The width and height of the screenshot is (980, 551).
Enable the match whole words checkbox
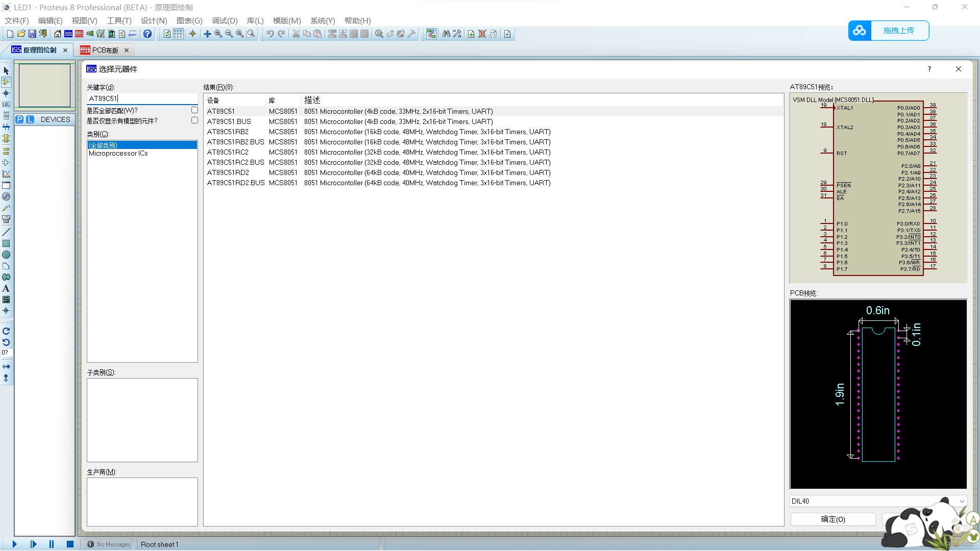pyautogui.click(x=194, y=110)
